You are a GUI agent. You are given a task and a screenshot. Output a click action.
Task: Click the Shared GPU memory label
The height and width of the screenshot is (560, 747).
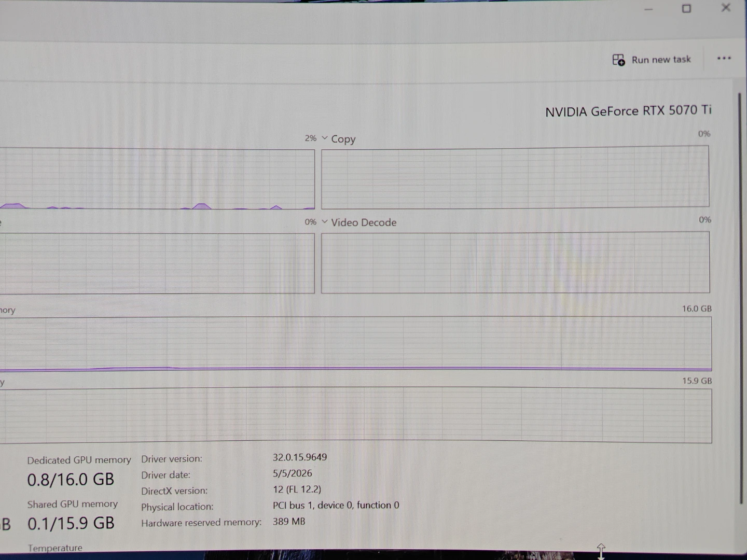73,504
